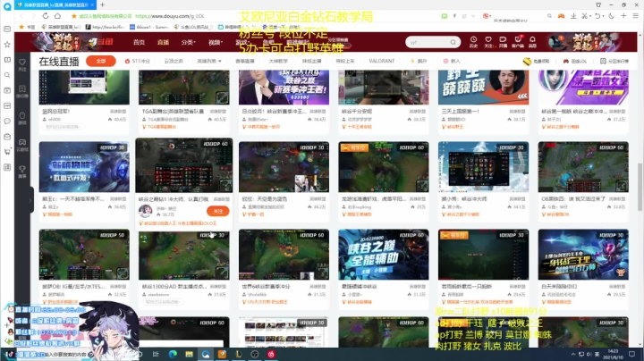
Task: Select the orange 全部 all filter tab
Action: [100, 61]
